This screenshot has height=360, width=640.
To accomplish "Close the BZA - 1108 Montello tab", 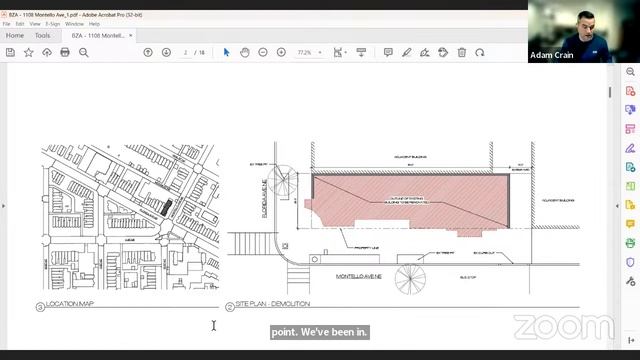I will pos(131,36).
